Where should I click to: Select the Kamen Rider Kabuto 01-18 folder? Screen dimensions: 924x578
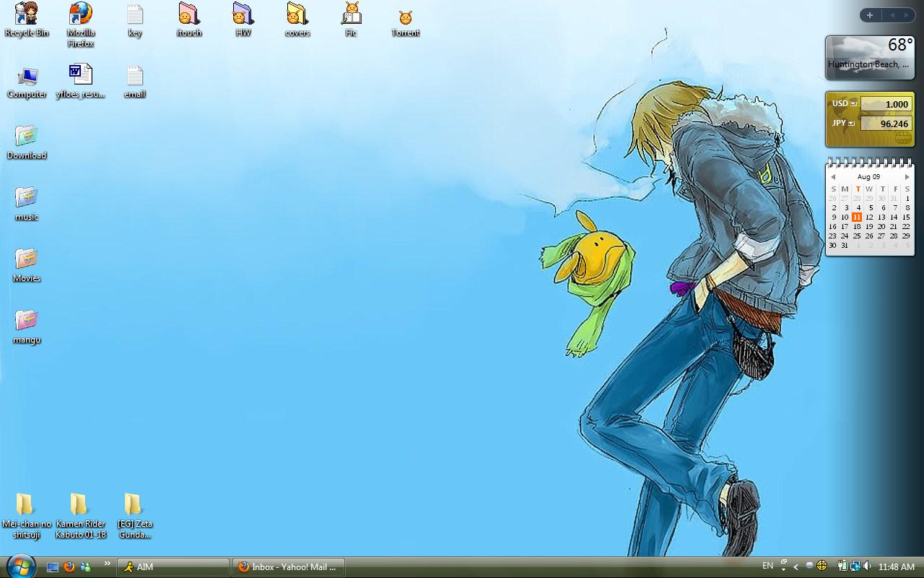pyautogui.click(x=81, y=516)
